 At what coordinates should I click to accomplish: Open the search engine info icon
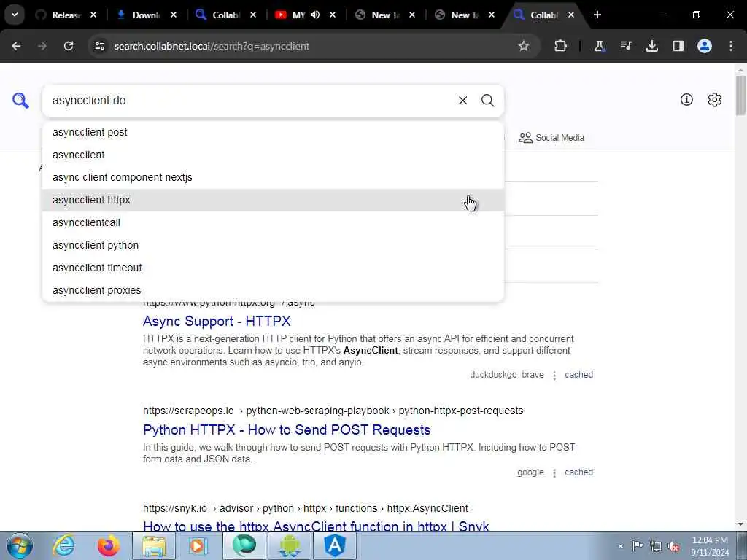tap(686, 99)
